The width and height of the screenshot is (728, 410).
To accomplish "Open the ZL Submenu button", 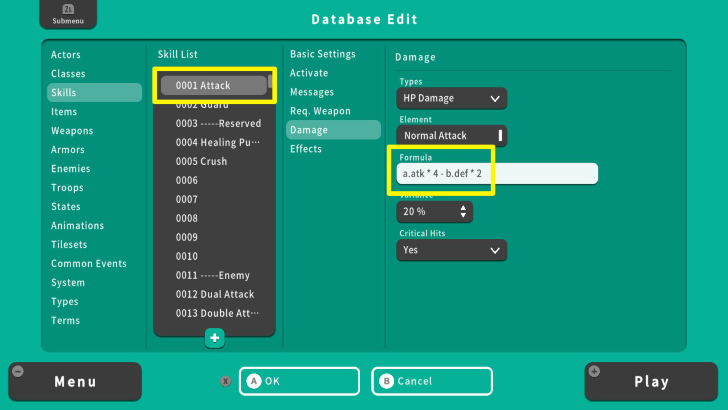I will coord(68,14).
